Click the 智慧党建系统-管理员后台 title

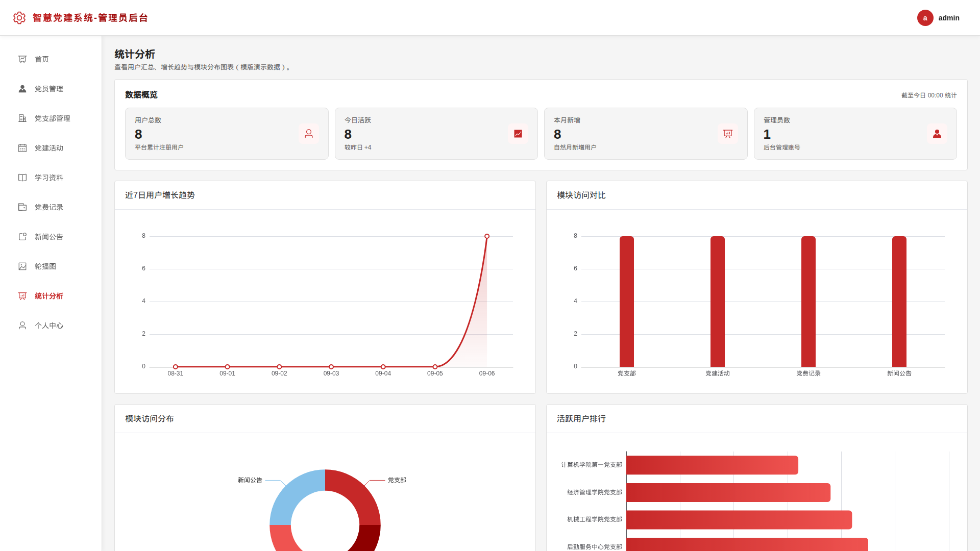coord(90,18)
